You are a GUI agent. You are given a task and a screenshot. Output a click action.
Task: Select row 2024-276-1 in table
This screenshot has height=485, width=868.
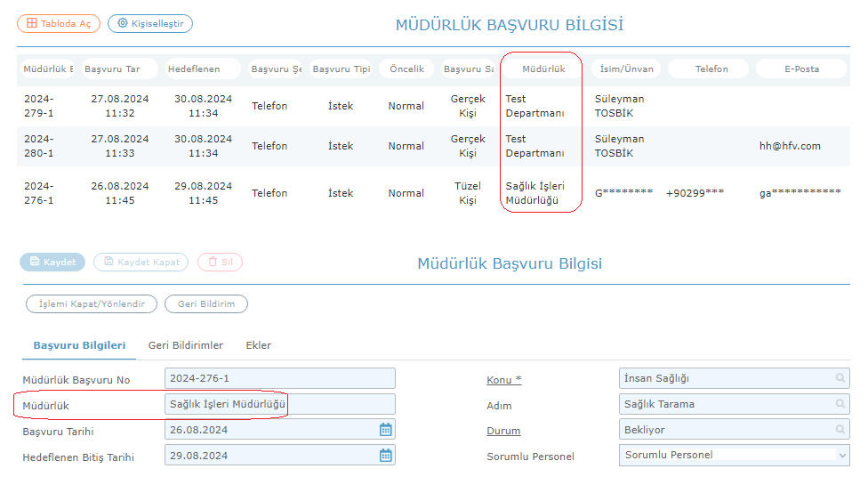[x=433, y=193]
